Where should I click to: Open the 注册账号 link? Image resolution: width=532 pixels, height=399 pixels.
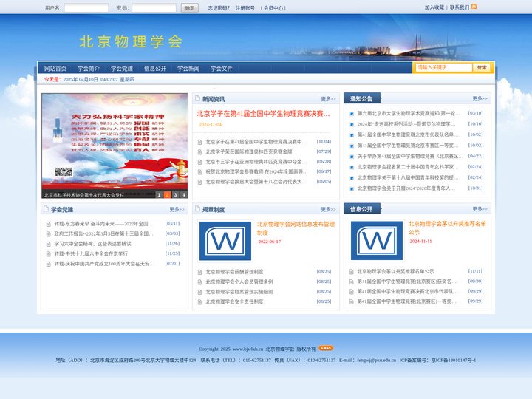pos(245,8)
